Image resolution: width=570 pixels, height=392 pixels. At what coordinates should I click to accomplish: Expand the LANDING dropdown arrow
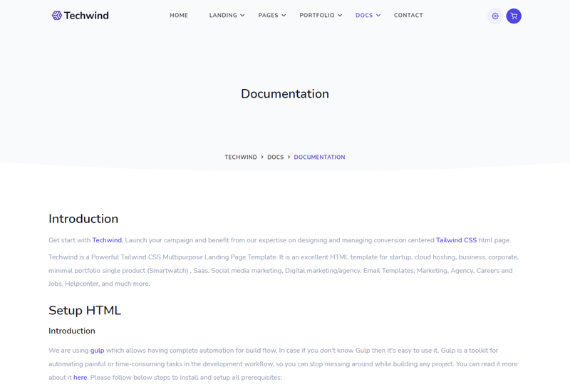point(242,15)
